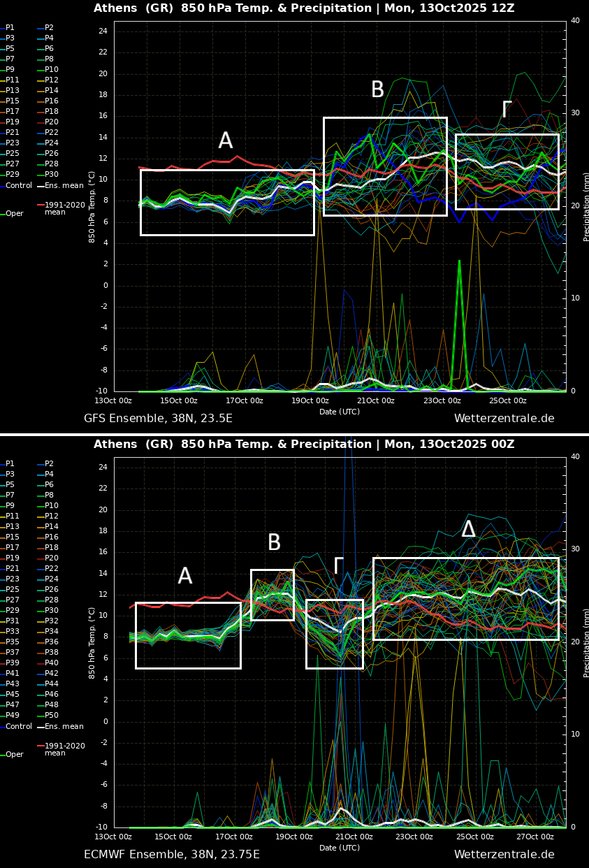This screenshot has height=868, width=589.
Task: Toggle the Oper legend entry in ECMWF chart
Action: click(15, 755)
